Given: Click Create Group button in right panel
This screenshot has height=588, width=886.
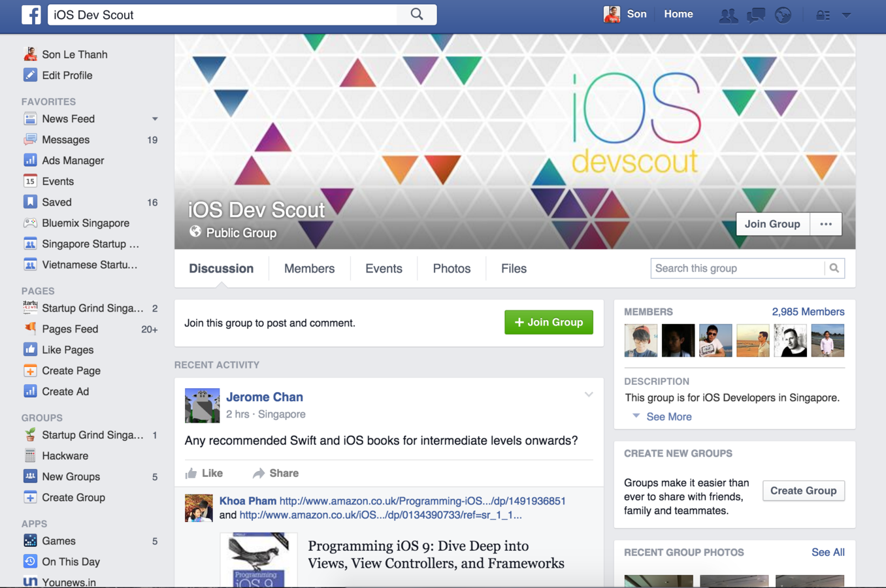Looking at the screenshot, I should point(803,491).
